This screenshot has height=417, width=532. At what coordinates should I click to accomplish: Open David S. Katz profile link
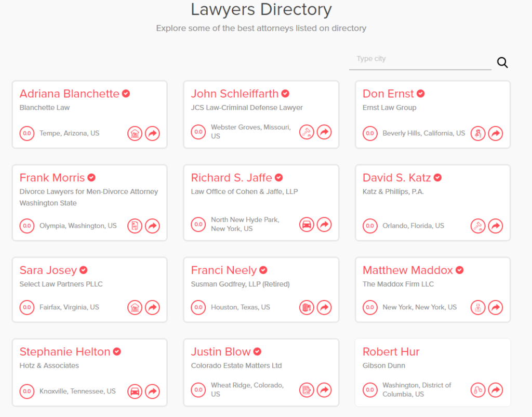pyautogui.click(x=396, y=178)
